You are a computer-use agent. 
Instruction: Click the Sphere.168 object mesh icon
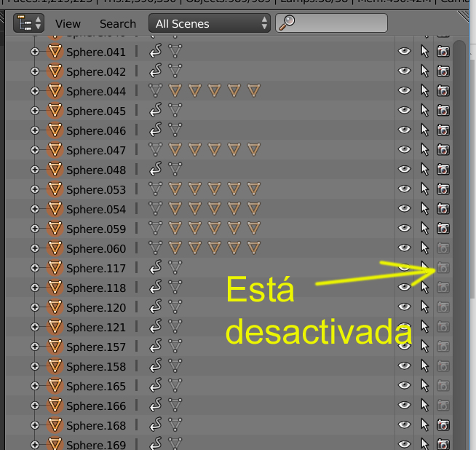click(x=55, y=425)
